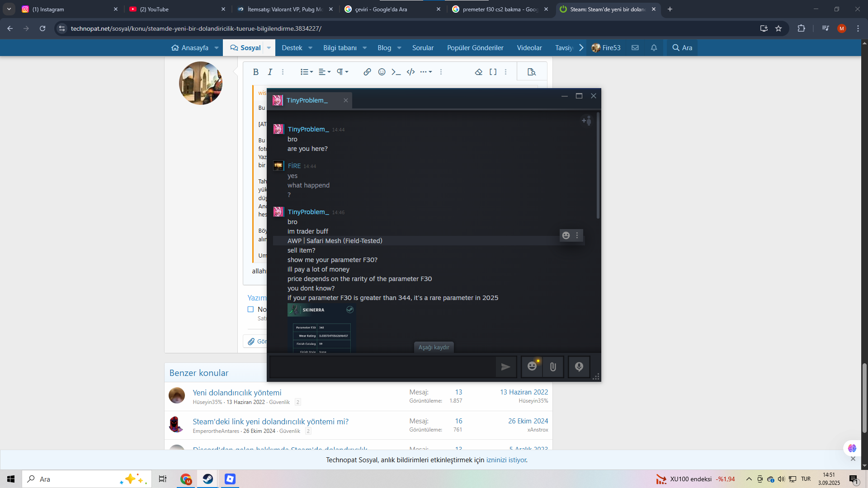Viewport: 868px width, 488px height.
Task: Start voice chat with the microphone button
Action: (579, 366)
